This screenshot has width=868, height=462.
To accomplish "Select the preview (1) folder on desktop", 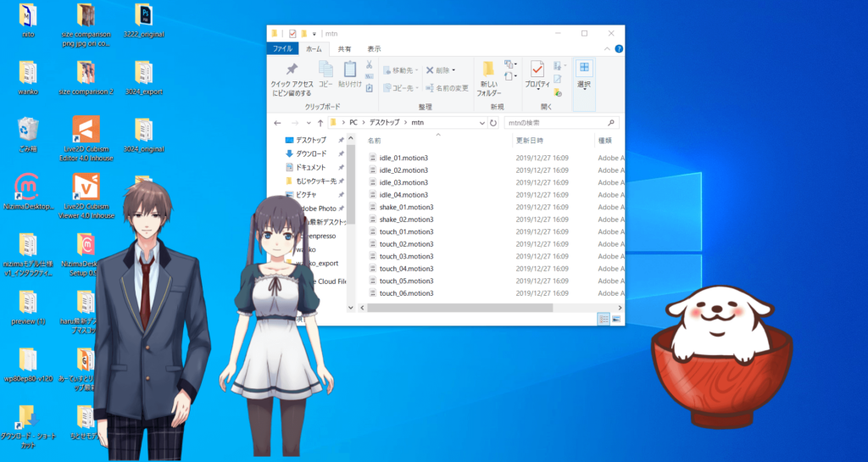I will (28, 307).
